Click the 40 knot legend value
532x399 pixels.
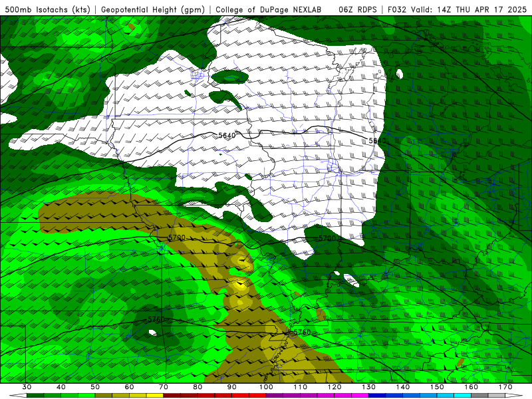pos(61,387)
